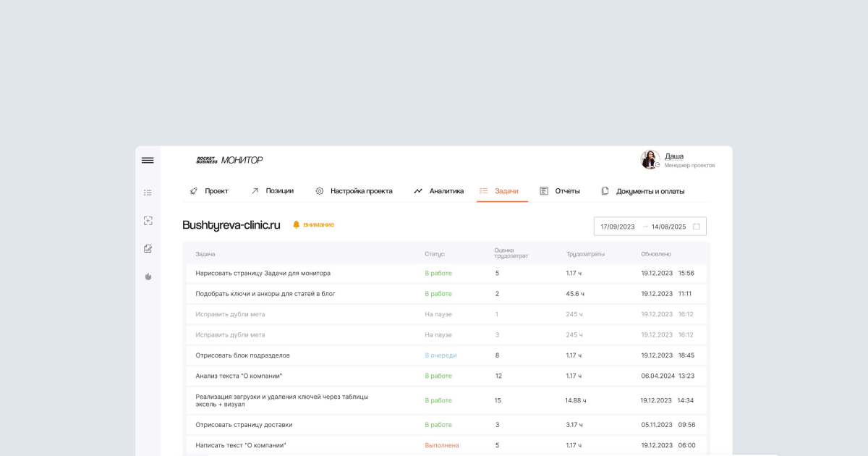The image size is (868, 456).
Task: Switch to the 'Позиции' tab
Action: point(272,191)
